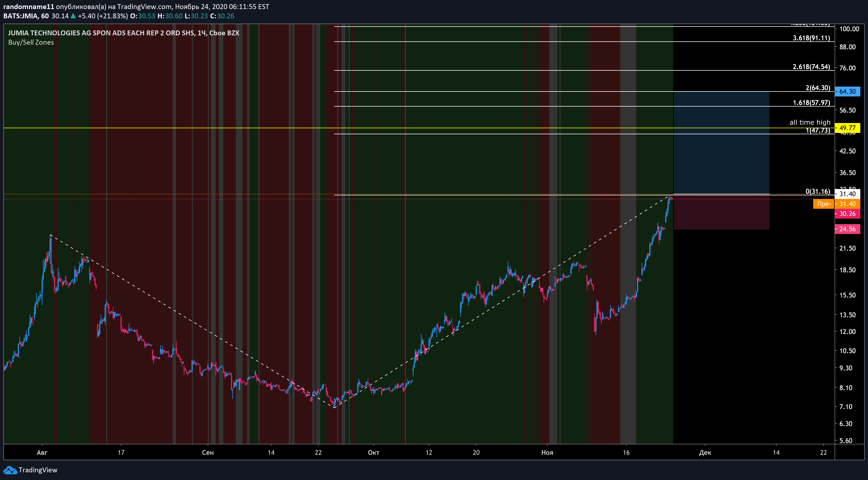Click the red 30.26 last price tag
This screenshot has height=480, width=868.
click(847, 213)
